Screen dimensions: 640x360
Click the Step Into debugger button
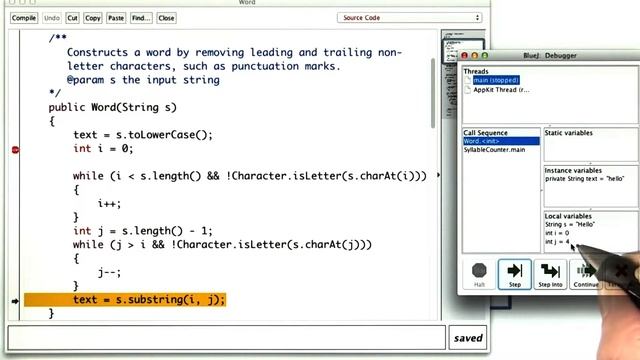pyautogui.click(x=550, y=274)
